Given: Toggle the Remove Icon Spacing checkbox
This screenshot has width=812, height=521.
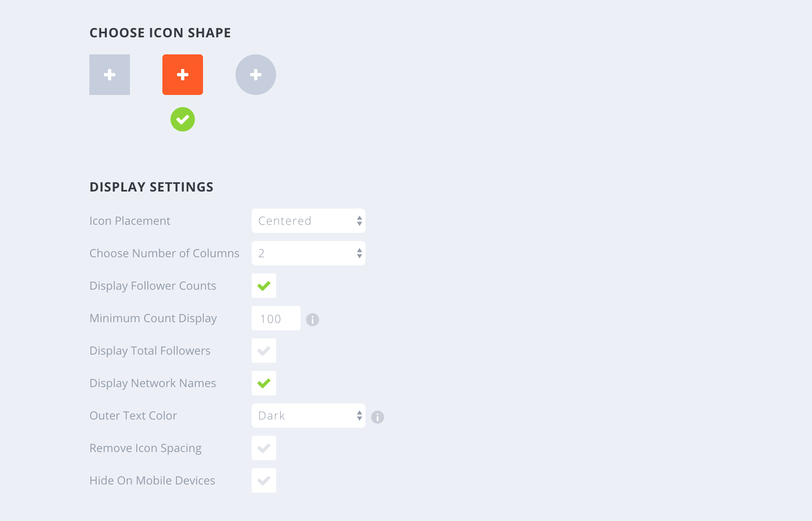Looking at the screenshot, I should (x=264, y=448).
